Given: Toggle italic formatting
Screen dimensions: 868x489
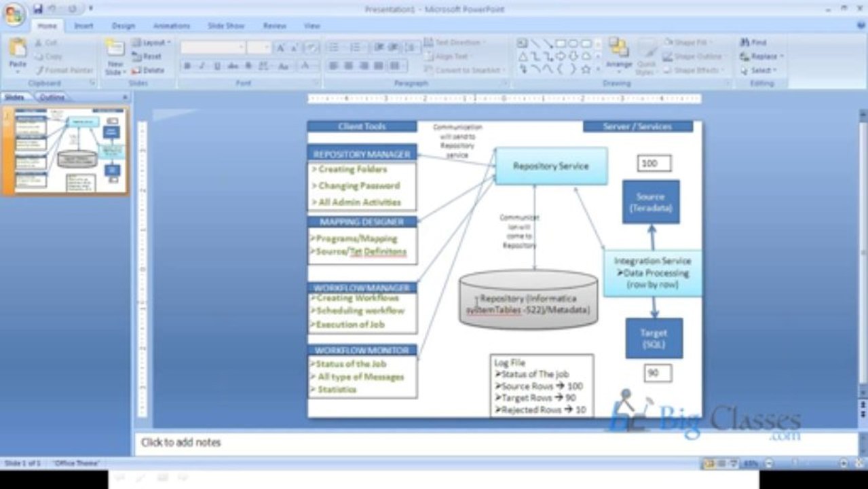Looking at the screenshot, I should 202,66.
